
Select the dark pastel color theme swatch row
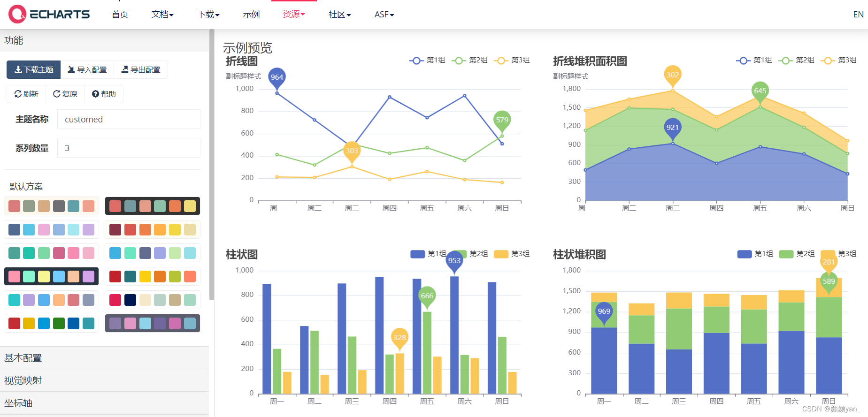[52, 276]
